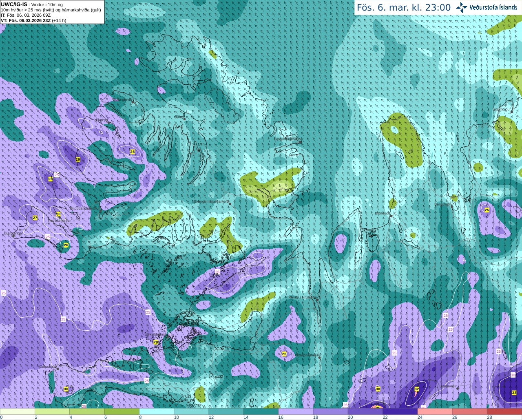522x420 pixels.
Task: Click the Gufuskálar station label
Action: tap(48, 367)
